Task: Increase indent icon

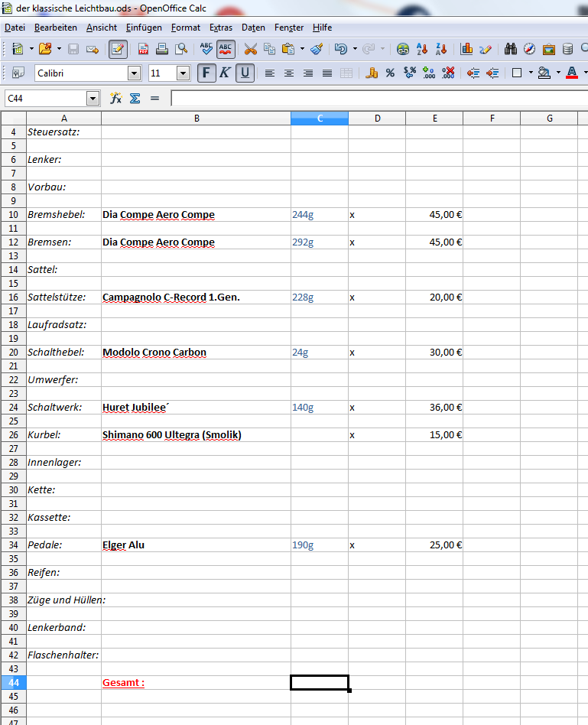Action: click(x=492, y=73)
